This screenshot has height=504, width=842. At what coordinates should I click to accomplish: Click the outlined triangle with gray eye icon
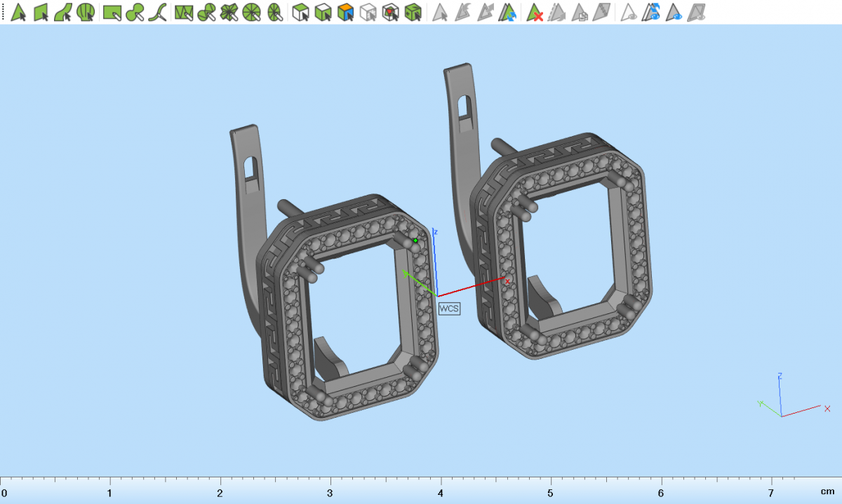(x=629, y=12)
